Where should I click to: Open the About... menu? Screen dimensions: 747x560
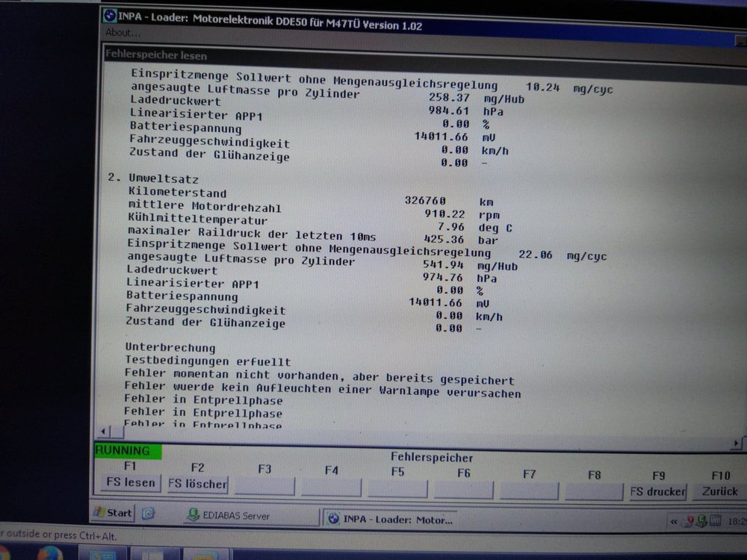(123, 33)
